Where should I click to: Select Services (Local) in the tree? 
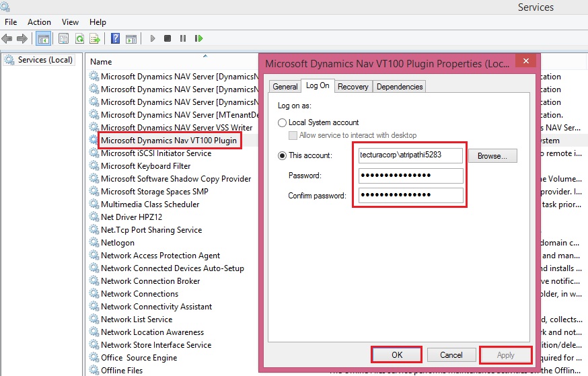pyautogui.click(x=44, y=60)
